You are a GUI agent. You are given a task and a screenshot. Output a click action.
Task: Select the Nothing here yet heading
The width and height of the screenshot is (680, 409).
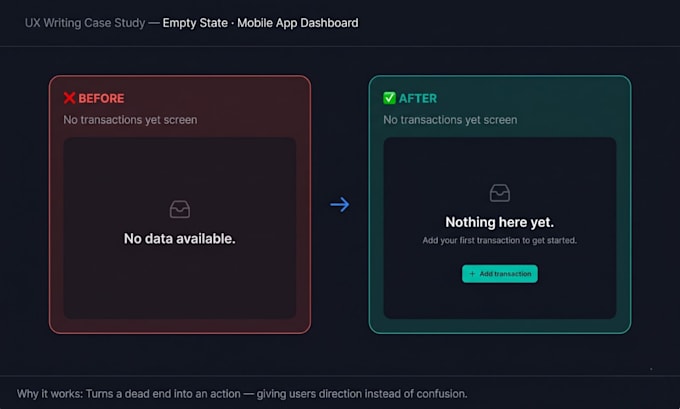point(500,222)
